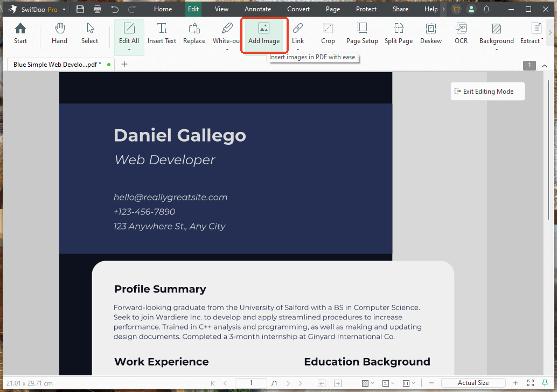Image resolution: width=557 pixels, height=392 pixels.
Task: Click the Replace tool
Action: (194, 34)
